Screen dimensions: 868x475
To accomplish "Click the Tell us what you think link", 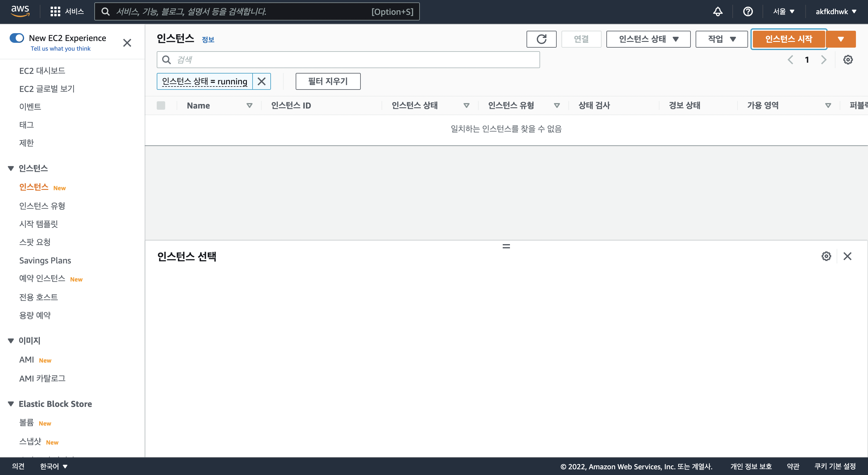I will [x=61, y=49].
